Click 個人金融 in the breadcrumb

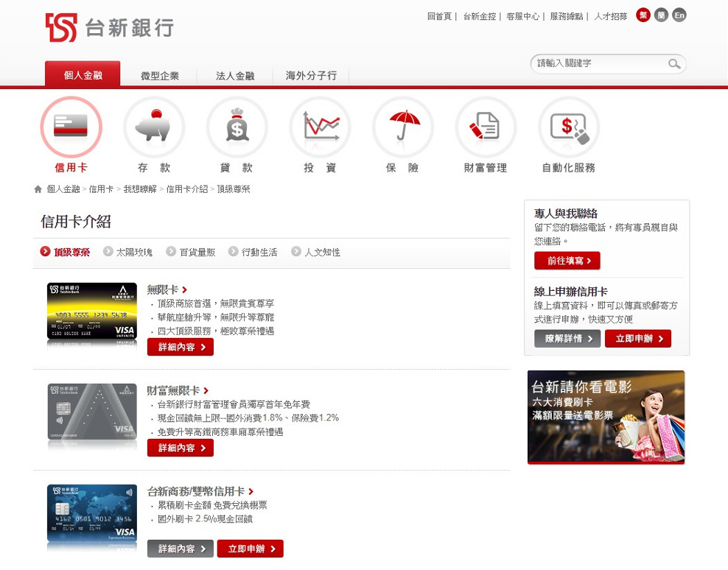click(63, 189)
